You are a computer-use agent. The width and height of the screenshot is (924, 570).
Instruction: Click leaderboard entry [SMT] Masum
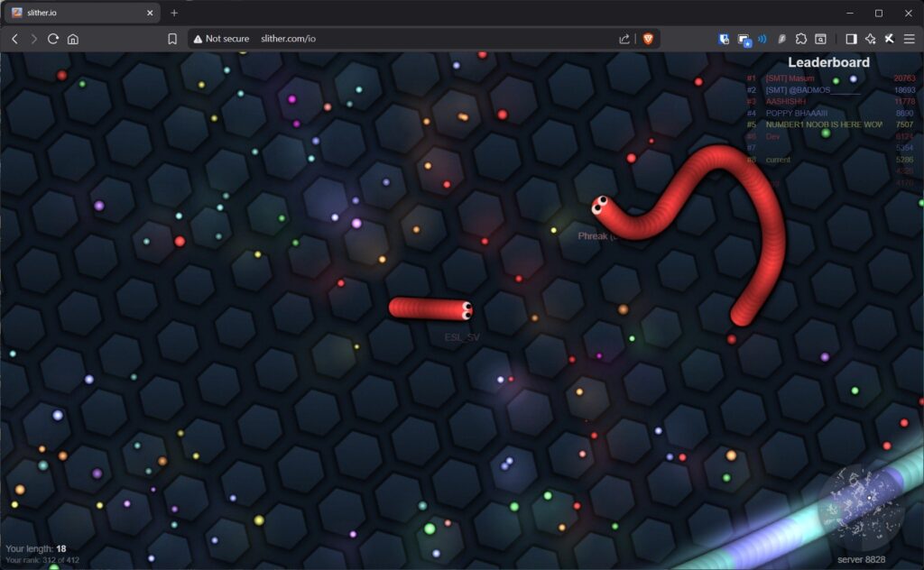(790, 78)
